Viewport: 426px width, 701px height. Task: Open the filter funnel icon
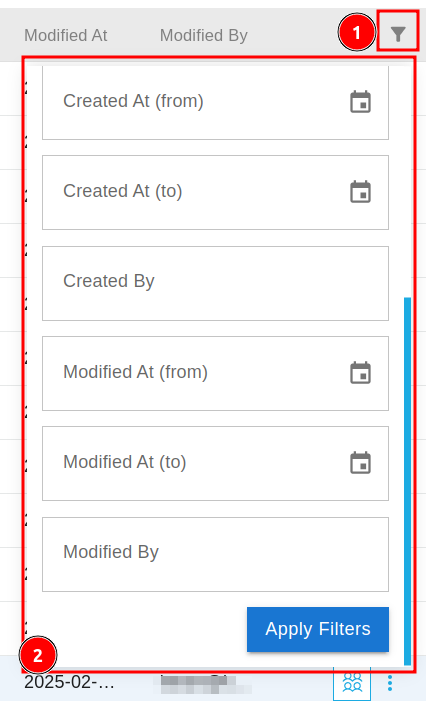click(397, 34)
